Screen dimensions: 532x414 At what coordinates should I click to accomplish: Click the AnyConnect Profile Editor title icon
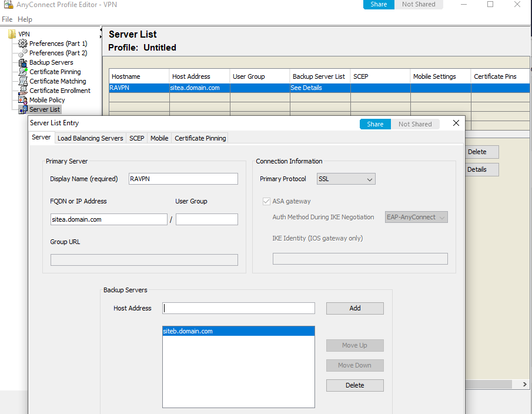point(8,5)
